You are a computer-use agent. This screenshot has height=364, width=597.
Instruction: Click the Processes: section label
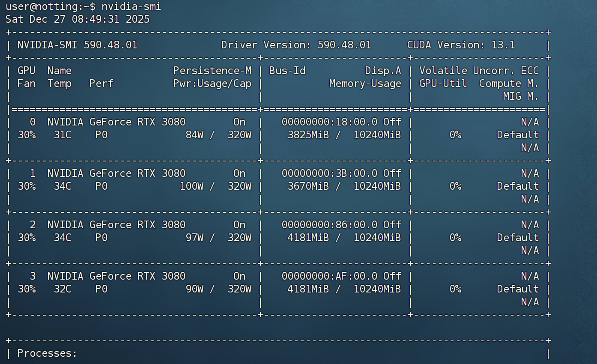[x=47, y=353]
